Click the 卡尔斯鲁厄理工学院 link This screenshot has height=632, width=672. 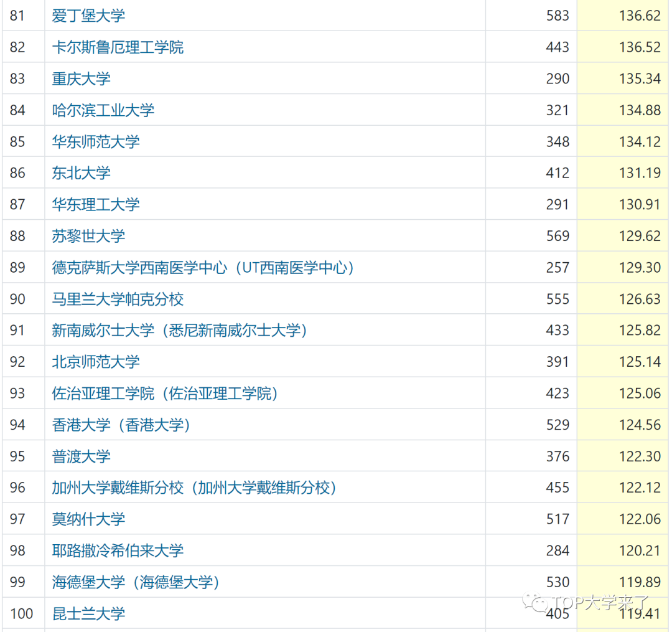pyautogui.click(x=118, y=47)
